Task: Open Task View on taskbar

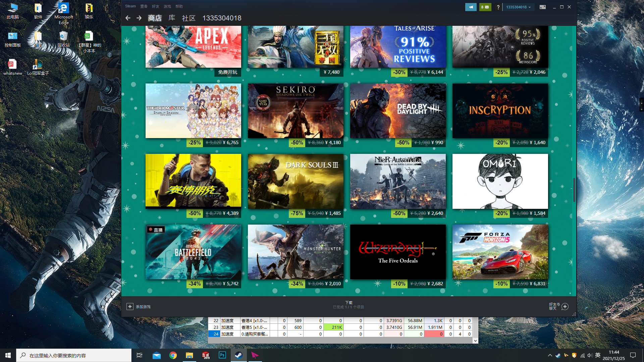Action: (140, 355)
